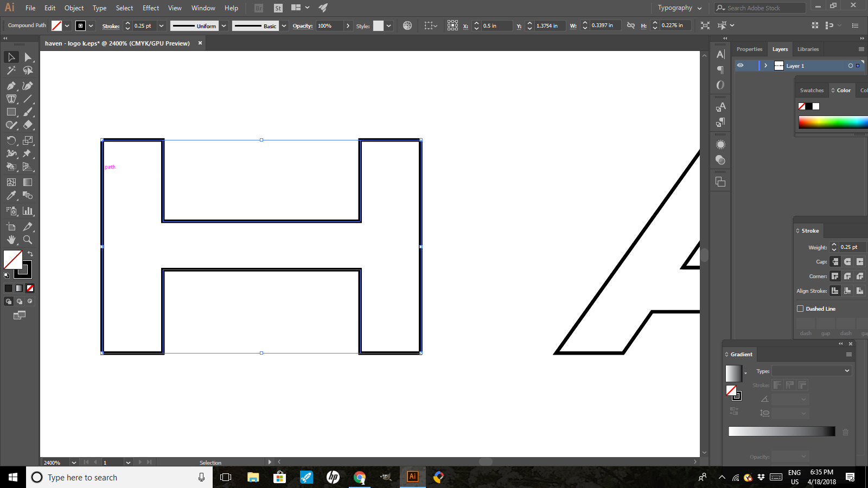868x488 pixels.
Task: Open the artboard navigation dropdown
Action: tap(128, 463)
